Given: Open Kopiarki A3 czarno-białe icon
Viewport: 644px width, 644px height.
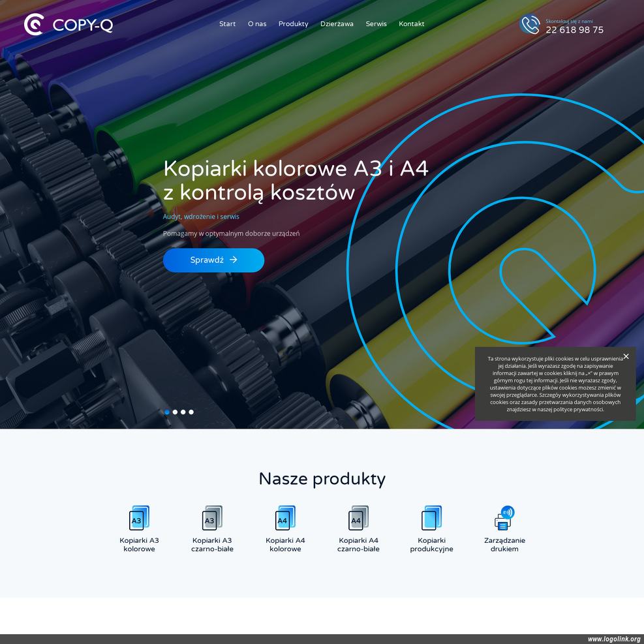Looking at the screenshot, I should 212,518.
